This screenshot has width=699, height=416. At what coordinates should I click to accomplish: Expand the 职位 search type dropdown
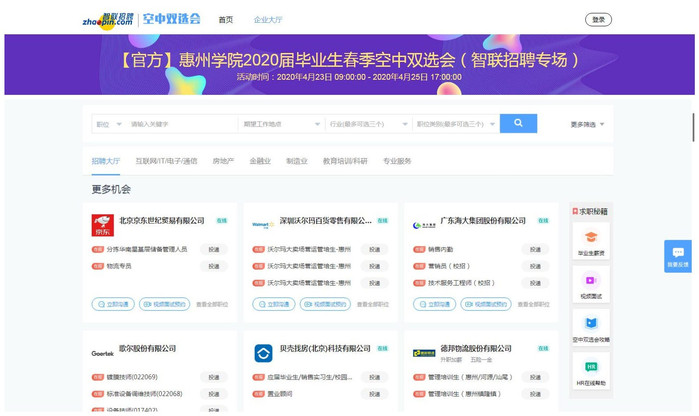pyautogui.click(x=105, y=124)
